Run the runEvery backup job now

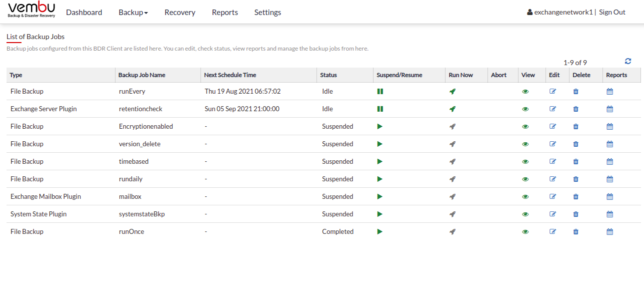[452, 92]
